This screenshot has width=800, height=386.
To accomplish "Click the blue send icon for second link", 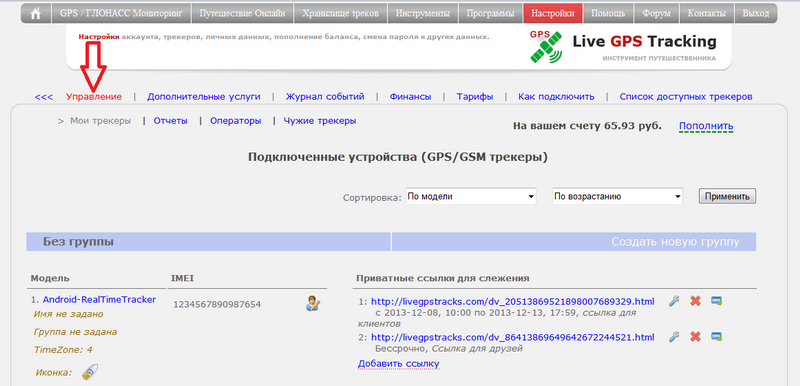I will click(717, 337).
